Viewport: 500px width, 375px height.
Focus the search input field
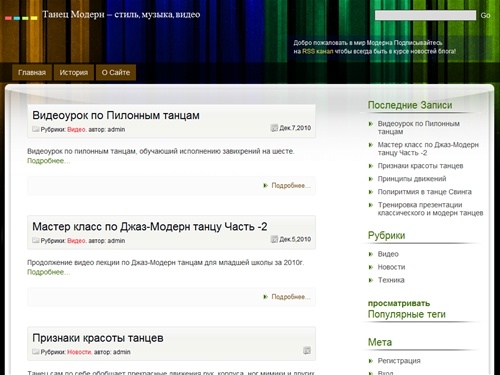[x=425, y=15]
